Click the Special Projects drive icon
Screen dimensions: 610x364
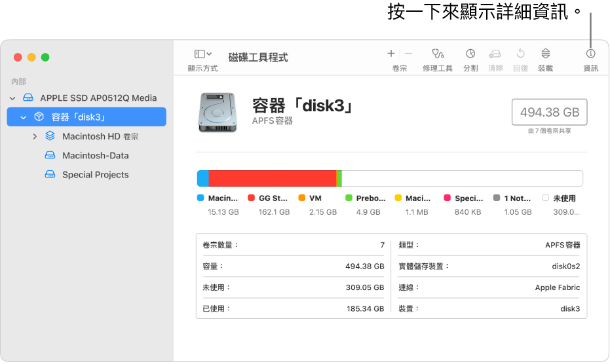[x=50, y=174]
